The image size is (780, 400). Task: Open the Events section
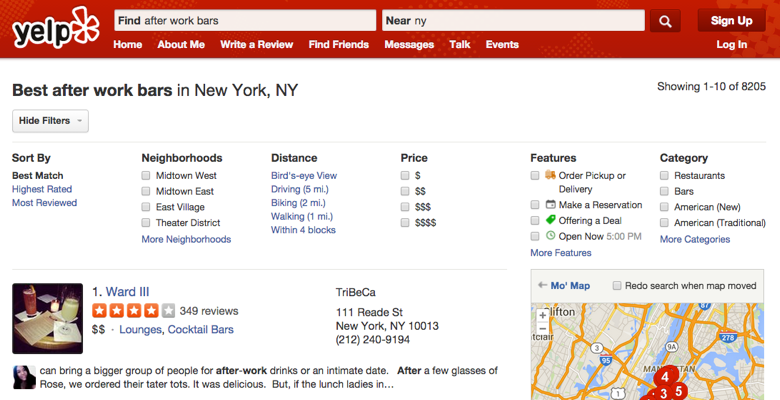click(502, 44)
